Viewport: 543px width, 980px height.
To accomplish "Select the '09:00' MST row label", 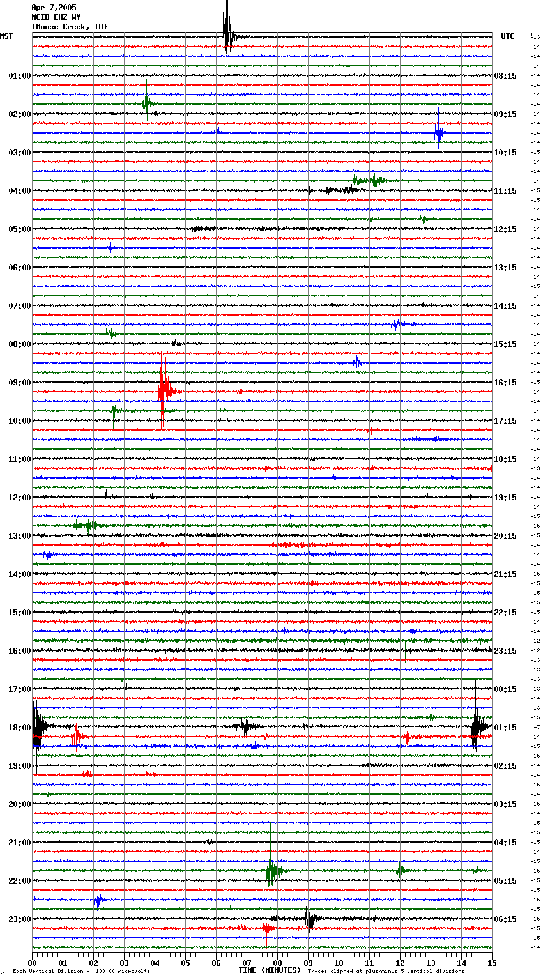I will 20,383.
